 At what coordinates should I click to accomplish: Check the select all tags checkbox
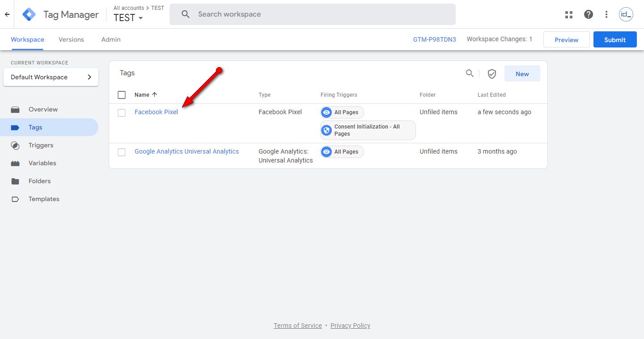pos(122,95)
